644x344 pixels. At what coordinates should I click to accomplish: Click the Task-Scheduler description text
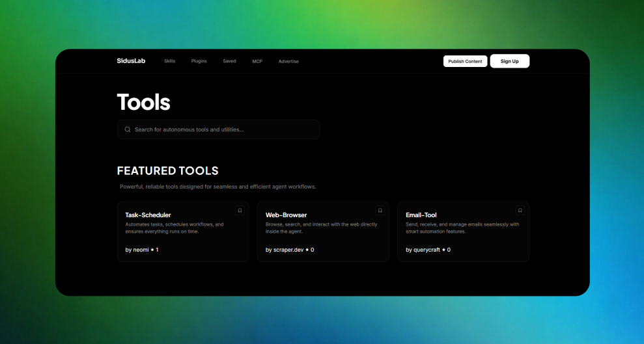(175, 228)
